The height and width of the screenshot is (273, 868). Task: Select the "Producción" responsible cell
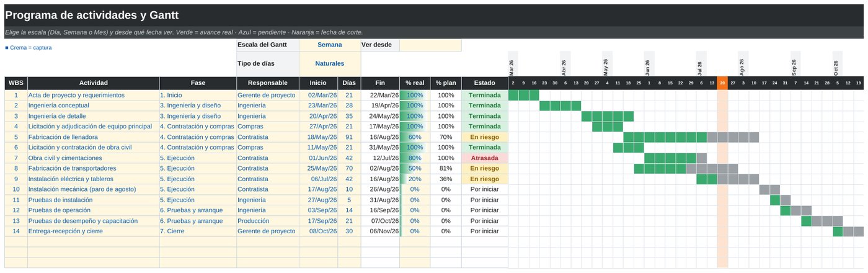click(268, 221)
